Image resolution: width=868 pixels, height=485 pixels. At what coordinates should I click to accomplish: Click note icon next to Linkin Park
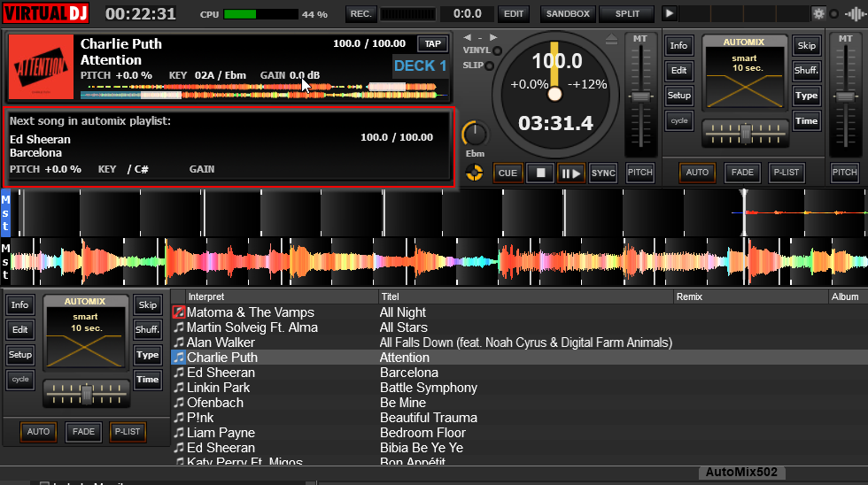[179, 387]
